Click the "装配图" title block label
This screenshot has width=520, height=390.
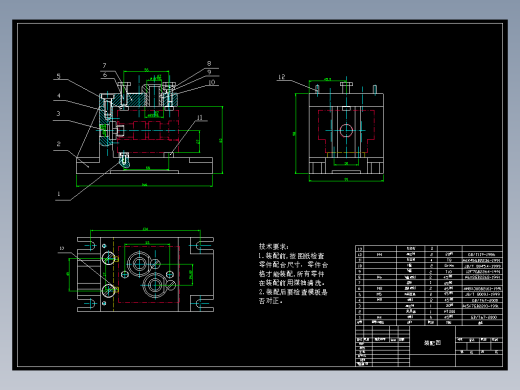tap(432, 343)
